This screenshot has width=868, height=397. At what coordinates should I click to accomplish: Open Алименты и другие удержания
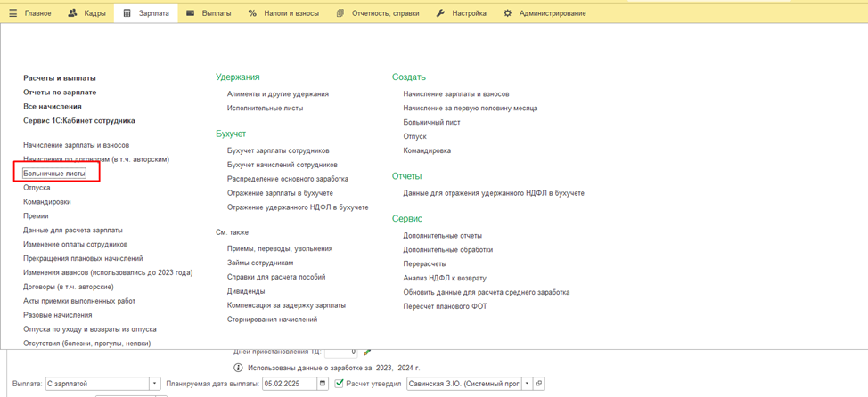click(x=278, y=94)
